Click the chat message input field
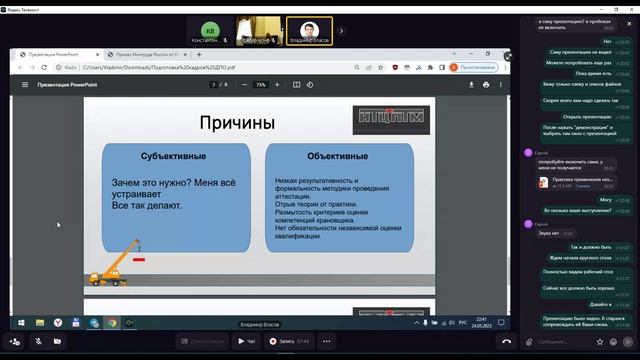 point(564,342)
